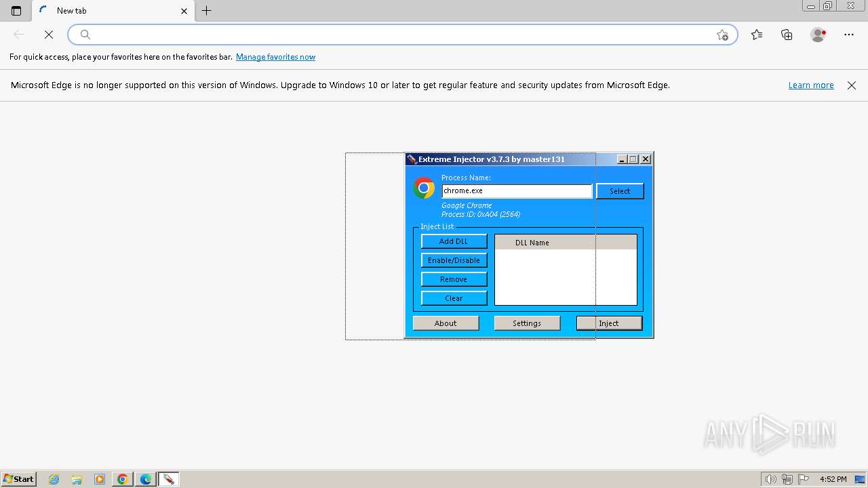This screenshot has width=868, height=488.
Task: Dismiss the Edge unsupported notification bar
Action: (x=852, y=85)
